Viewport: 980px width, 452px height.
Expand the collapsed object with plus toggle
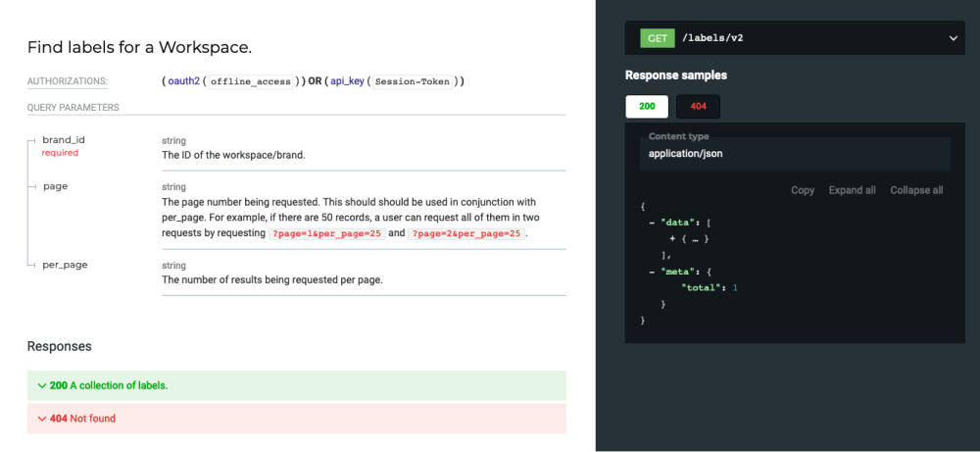point(672,238)
